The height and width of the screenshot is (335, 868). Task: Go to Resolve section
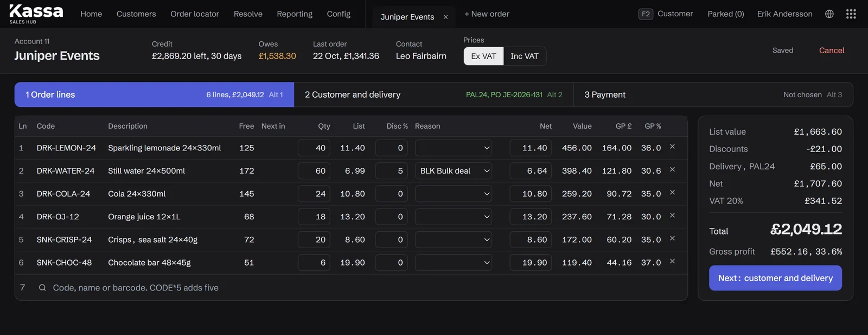248,14
